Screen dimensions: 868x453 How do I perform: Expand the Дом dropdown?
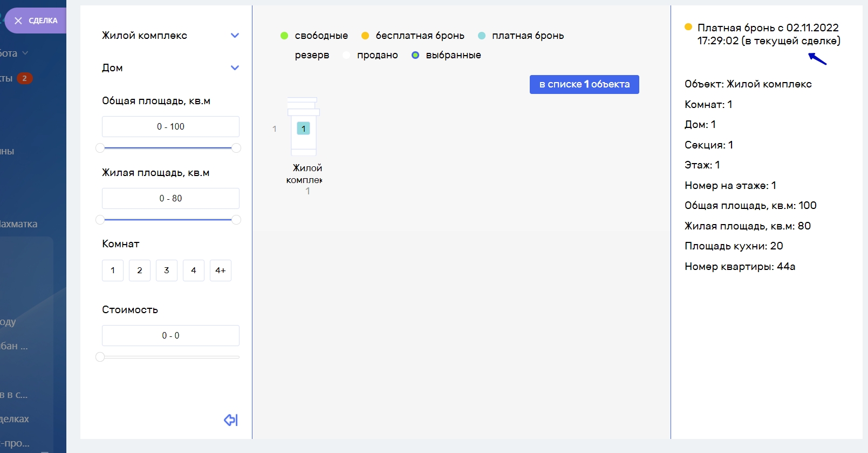click(x=235, y=68)
